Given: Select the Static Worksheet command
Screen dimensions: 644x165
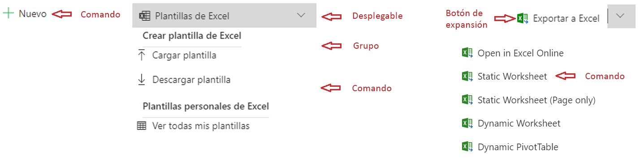Looking at the screenshot, I should 512,76.
